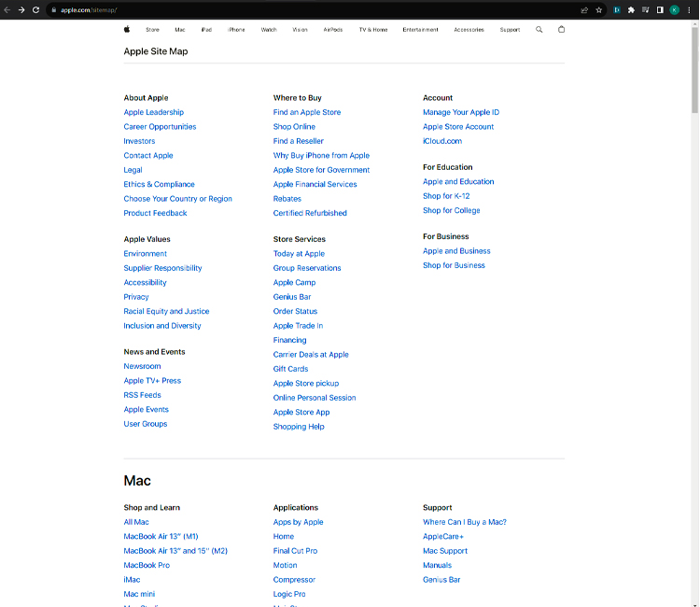Open the Support nav item
Viewport: 700px width, 607px height.
(x=510, y=30)
